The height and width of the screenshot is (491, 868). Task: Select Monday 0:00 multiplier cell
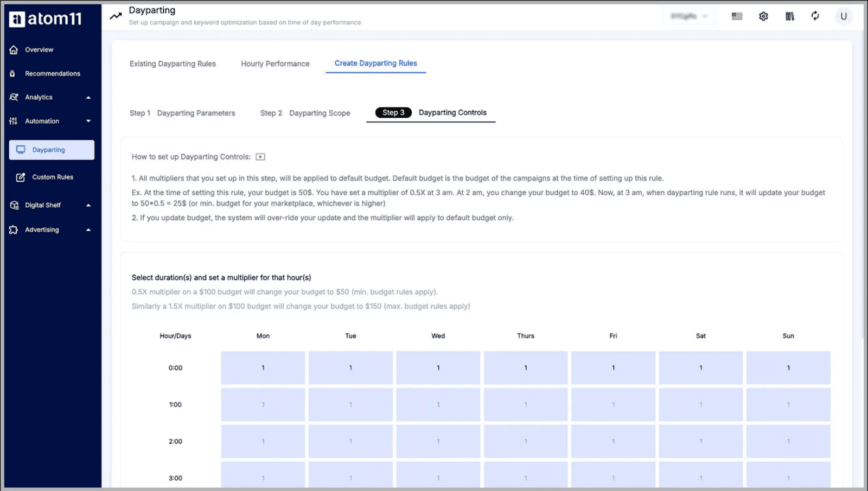point(263,367)
